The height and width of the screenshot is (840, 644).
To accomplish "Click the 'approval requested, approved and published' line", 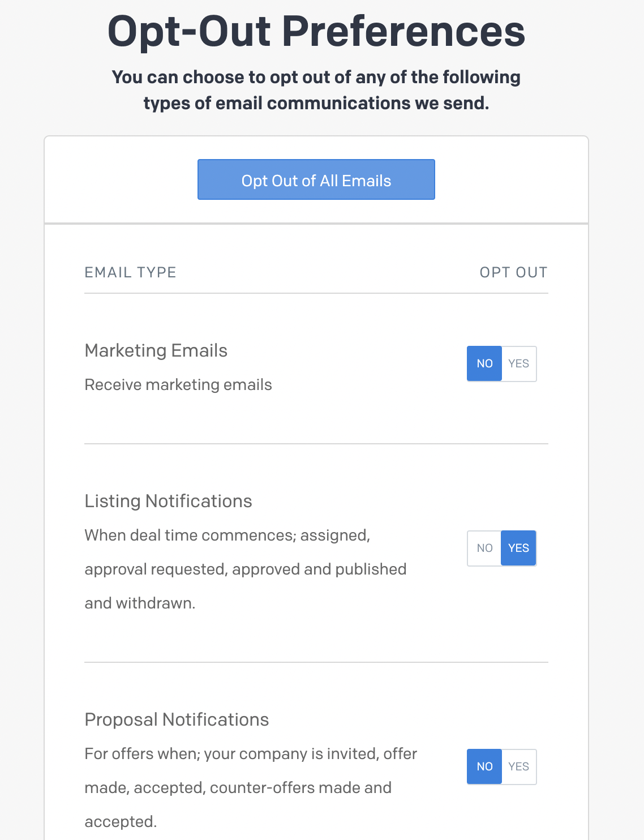I will [x=246, y=569].
